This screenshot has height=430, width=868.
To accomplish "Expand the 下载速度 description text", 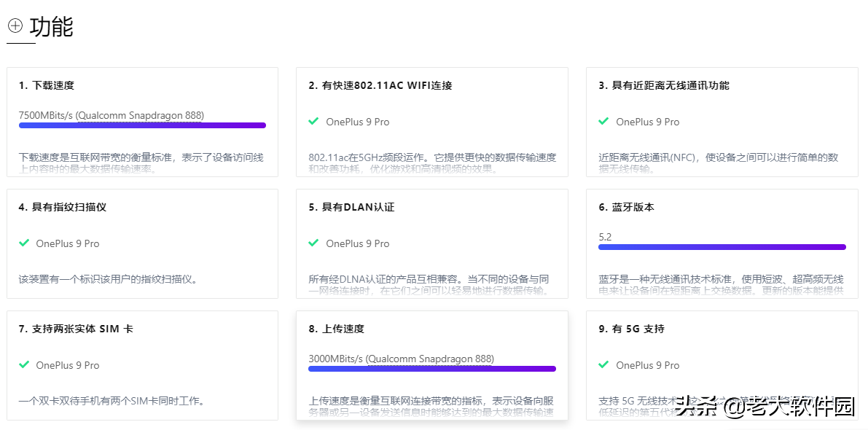I will (x=141, y=163).
